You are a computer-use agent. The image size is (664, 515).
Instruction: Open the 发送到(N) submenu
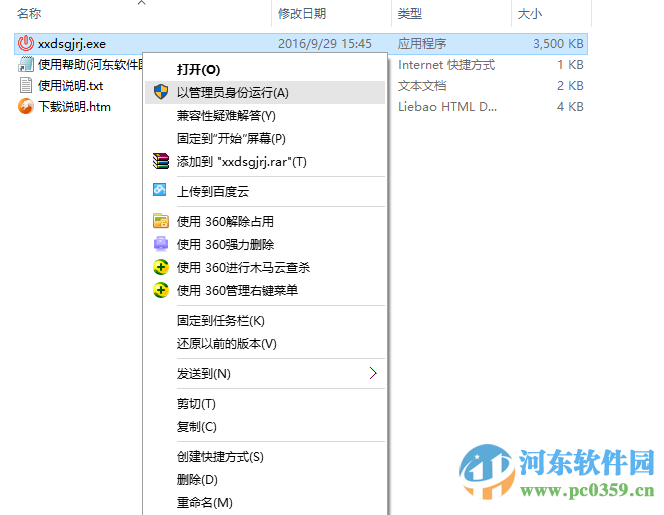click(x=265, y=374)
